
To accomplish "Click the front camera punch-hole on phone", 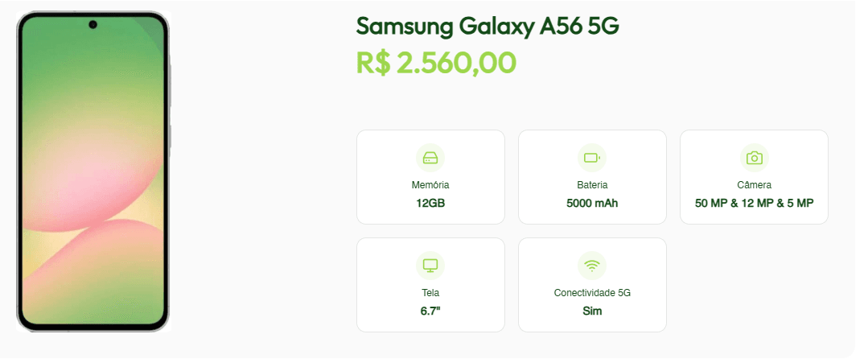I will (93, 25).
